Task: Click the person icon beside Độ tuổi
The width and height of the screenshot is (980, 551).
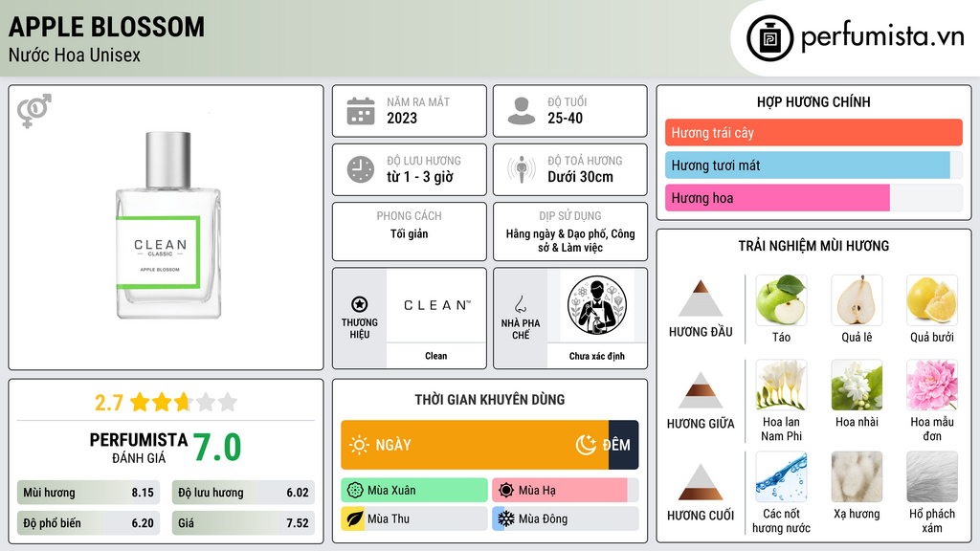Action: pyautogui.click(x=522, y=111)
